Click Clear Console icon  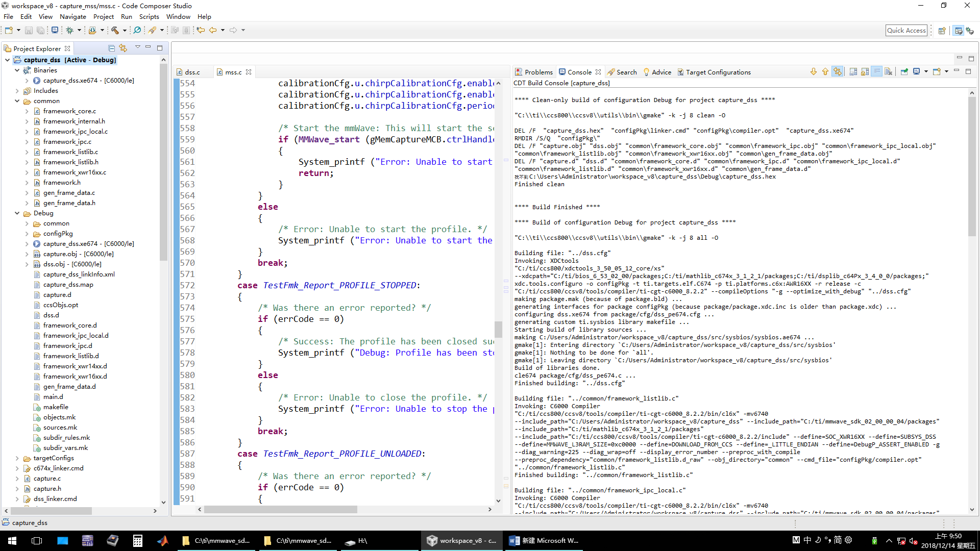pyautogui.click(x=888, y=72)
